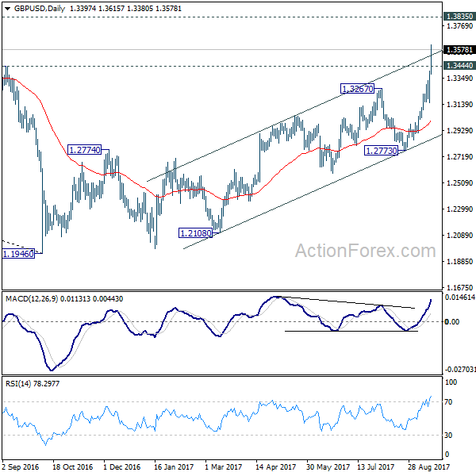Select the GBPUSD,Daily chart title
Image resolution: width=476 pixels, height=476 pixels.
click(x=40, y=9)
